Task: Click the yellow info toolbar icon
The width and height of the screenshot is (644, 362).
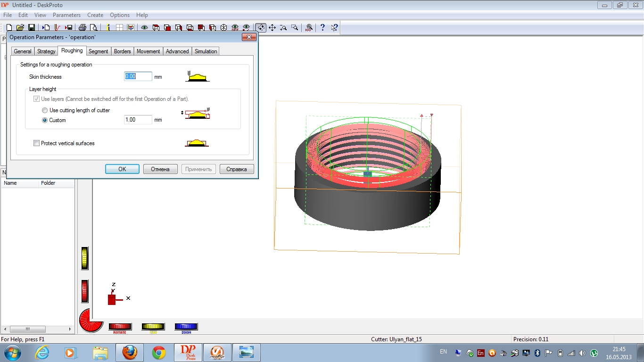Action: (108, 28)
